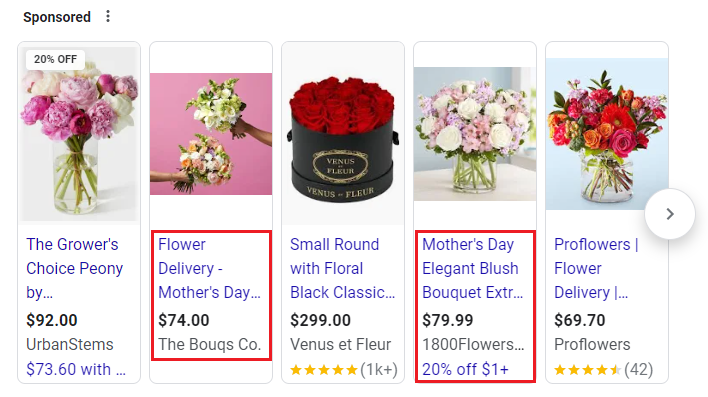Screen dimensions: 708x397
Task: Open the Proflowers red orange bouquet image
Action: pos(607,134)
